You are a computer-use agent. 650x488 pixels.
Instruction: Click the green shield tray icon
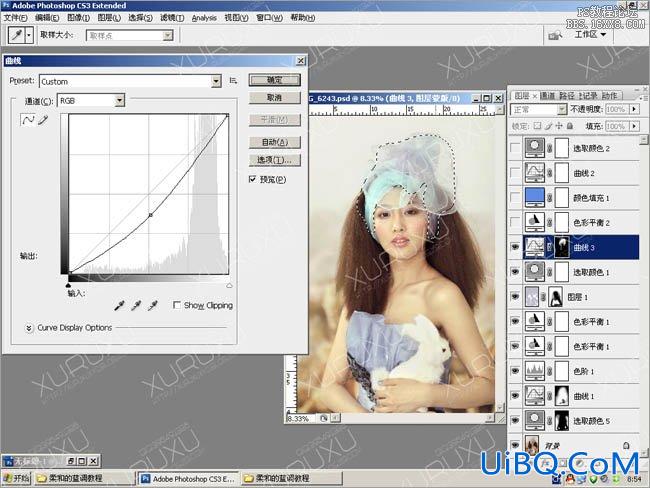click(593, 479)
